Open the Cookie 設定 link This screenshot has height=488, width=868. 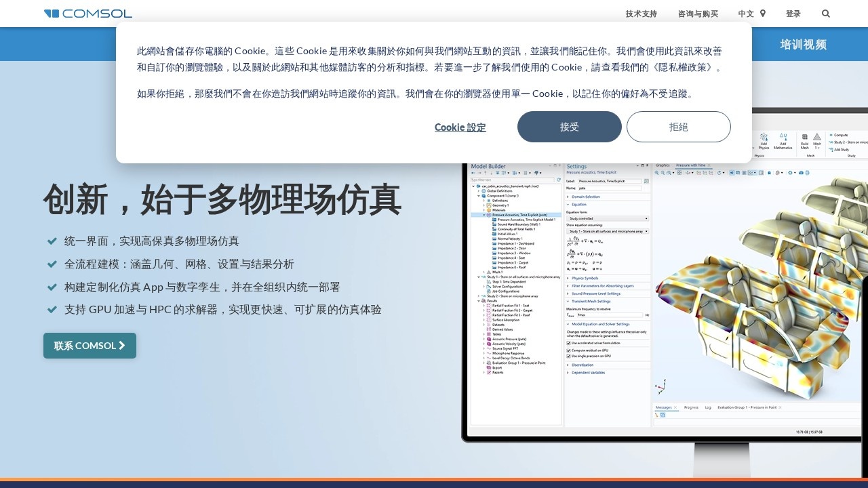pos(460,127)
